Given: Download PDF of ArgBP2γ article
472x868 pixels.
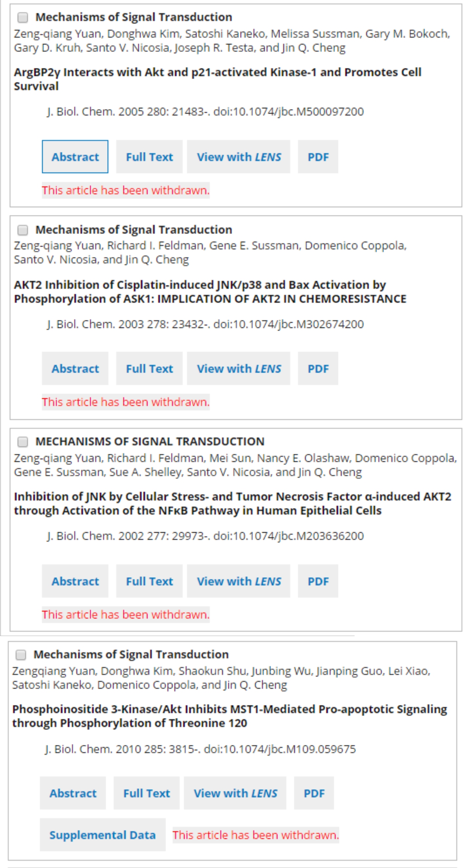Looking at the screenshot, I should (318, 157).
